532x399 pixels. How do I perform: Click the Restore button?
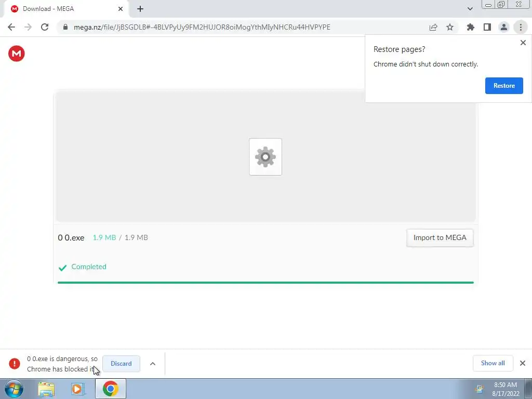(x=504, y=86)
